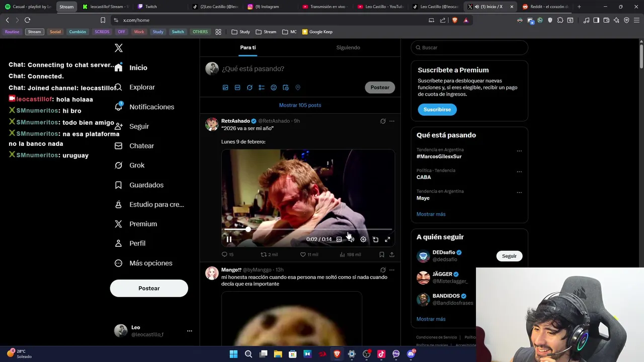Viewport: 644px width, 362px height.
Task: Switch to the Siguiendo tab
Action: [348, 47]
